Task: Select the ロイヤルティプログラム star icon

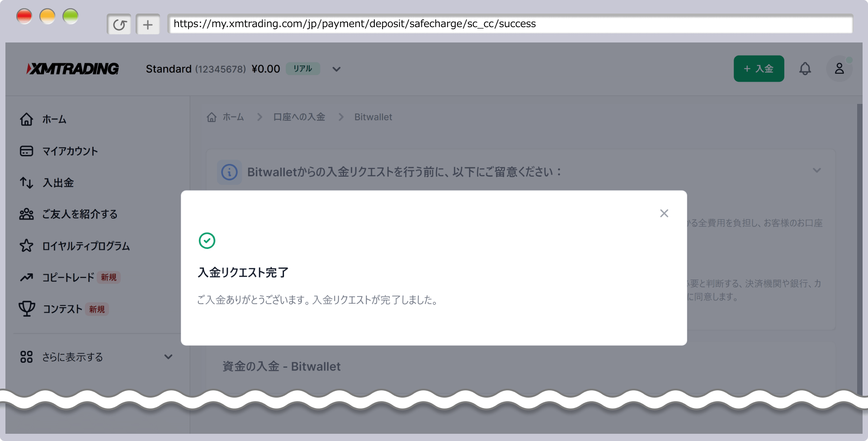Action: click(x=26, y=246)
